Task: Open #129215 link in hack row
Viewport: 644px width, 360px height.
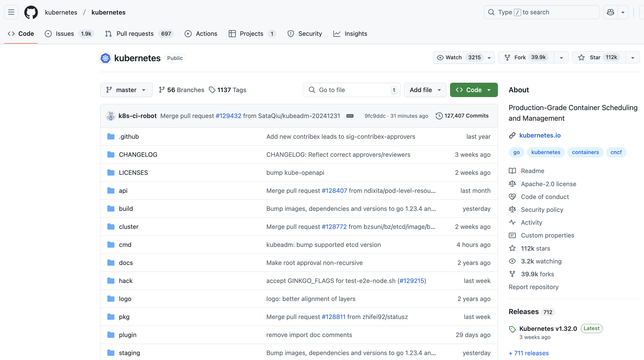Action: point(412,281)
